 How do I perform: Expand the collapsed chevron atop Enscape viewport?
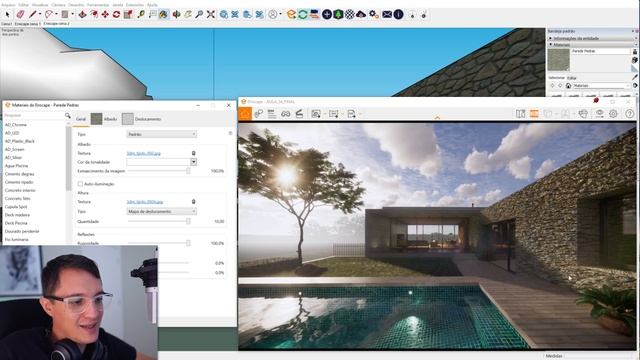(x=437, y=118)
